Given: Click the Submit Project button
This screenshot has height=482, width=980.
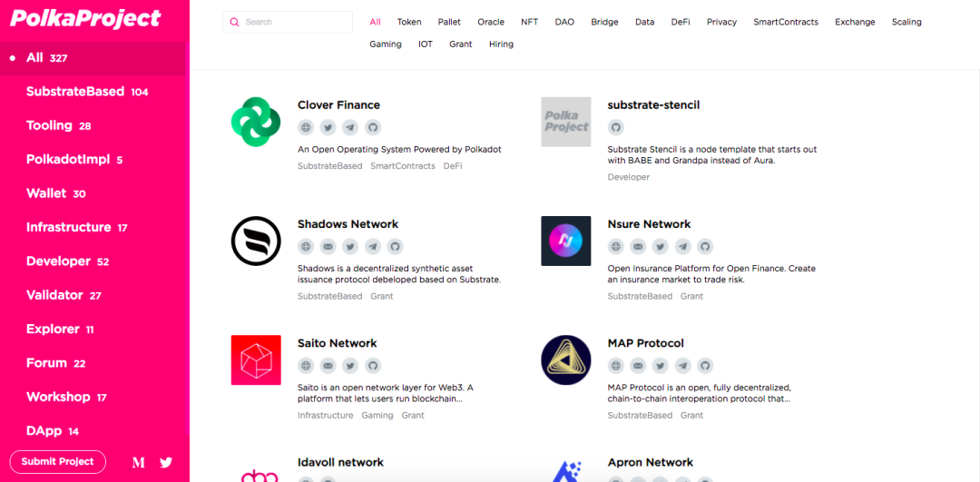Looking at the screenshot, I should click(57, 462).
